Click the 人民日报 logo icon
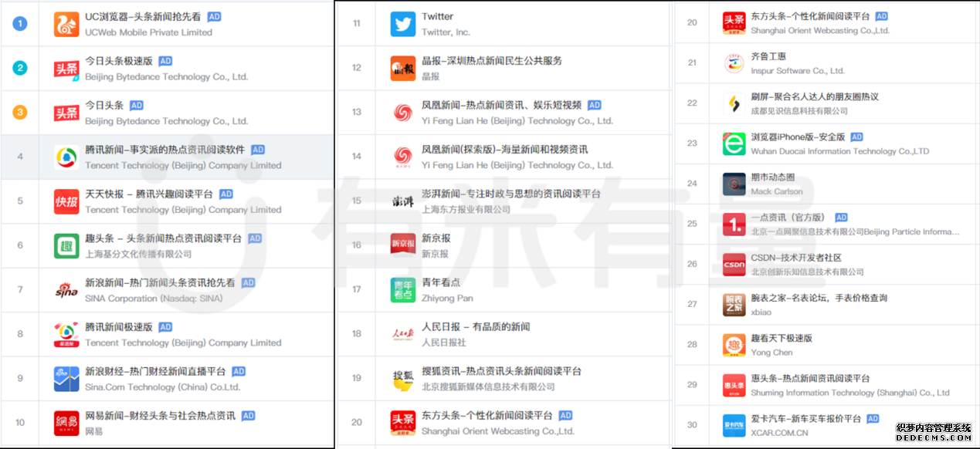This screenshot has width=980, height=449. coord(403,335)
